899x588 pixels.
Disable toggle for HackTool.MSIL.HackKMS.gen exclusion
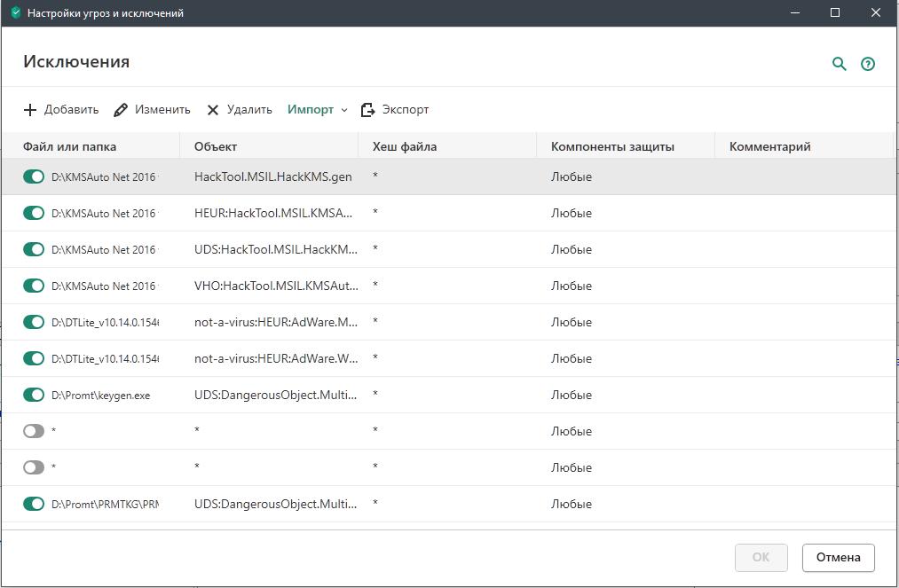[x=34, y=176]
